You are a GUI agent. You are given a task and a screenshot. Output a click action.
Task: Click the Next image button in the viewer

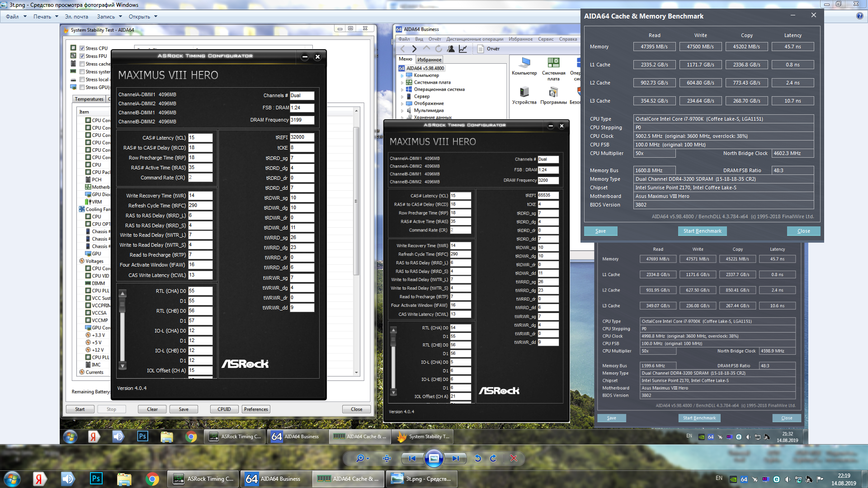tap(455, 458)
